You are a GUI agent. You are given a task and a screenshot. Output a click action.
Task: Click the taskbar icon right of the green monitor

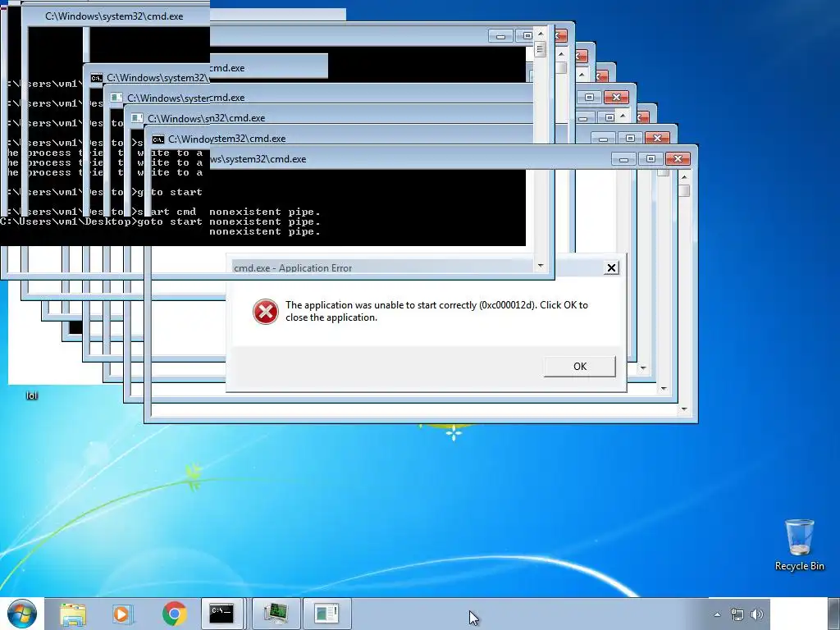coord(326,614)
